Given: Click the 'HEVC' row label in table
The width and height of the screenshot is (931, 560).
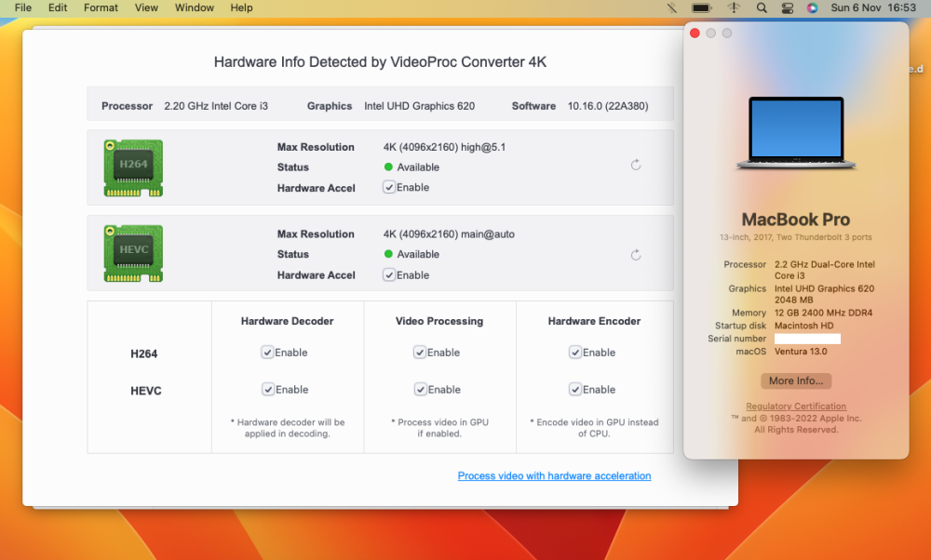Looking at the screenshot, I should [146, 391].
